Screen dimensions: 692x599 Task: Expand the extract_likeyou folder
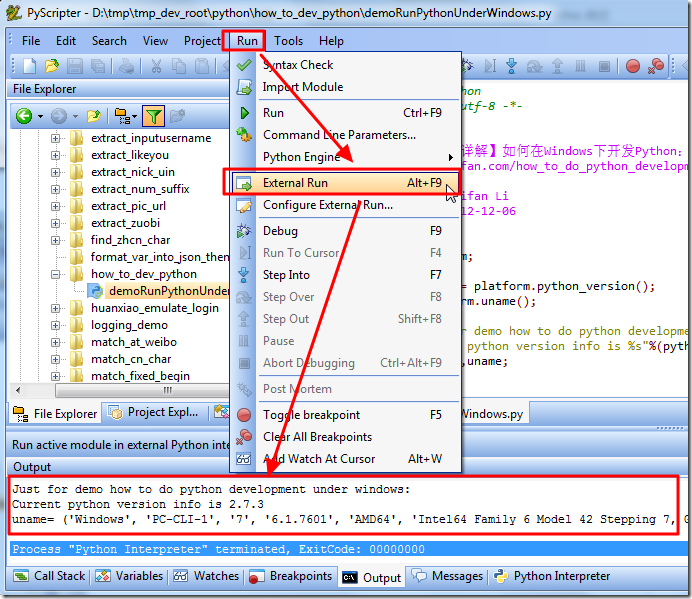point(56,155)
